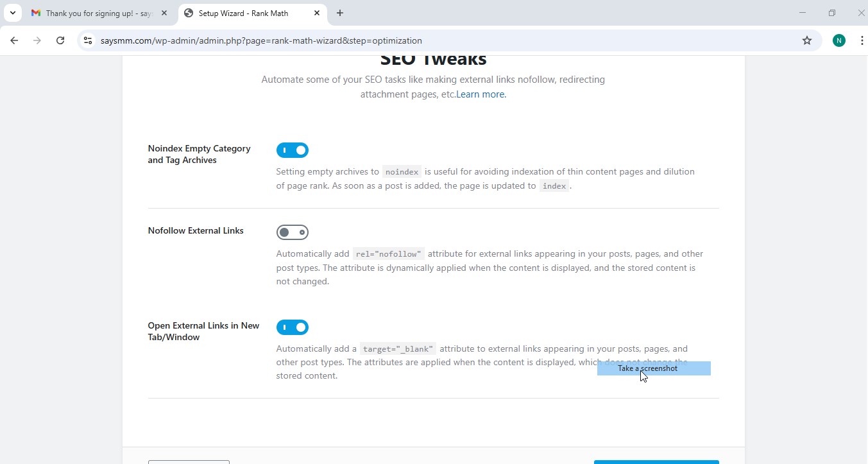Open the Learn more link
Screen dimensions: 868x464
click(x=480, y=94)
